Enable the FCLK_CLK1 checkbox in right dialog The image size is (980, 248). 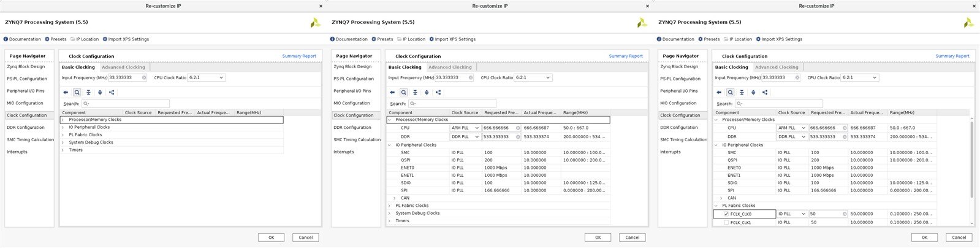click(726, 223)
